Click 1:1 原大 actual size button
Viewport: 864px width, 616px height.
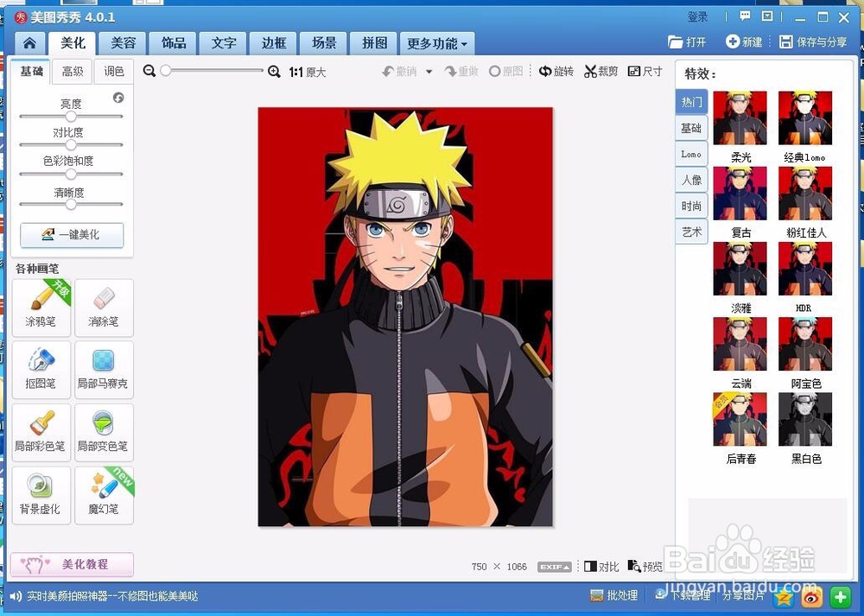308,72
